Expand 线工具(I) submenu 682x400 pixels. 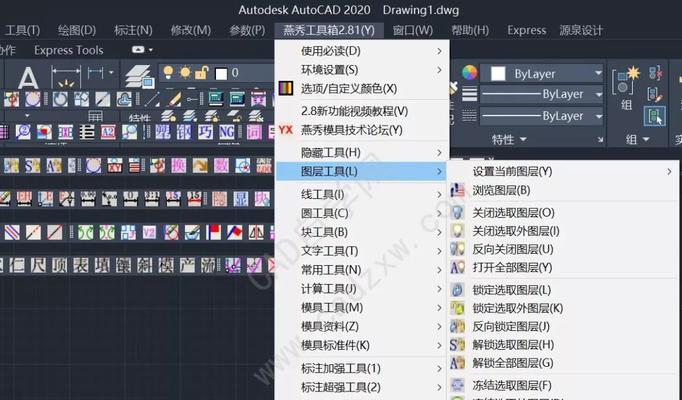point(362,194)
